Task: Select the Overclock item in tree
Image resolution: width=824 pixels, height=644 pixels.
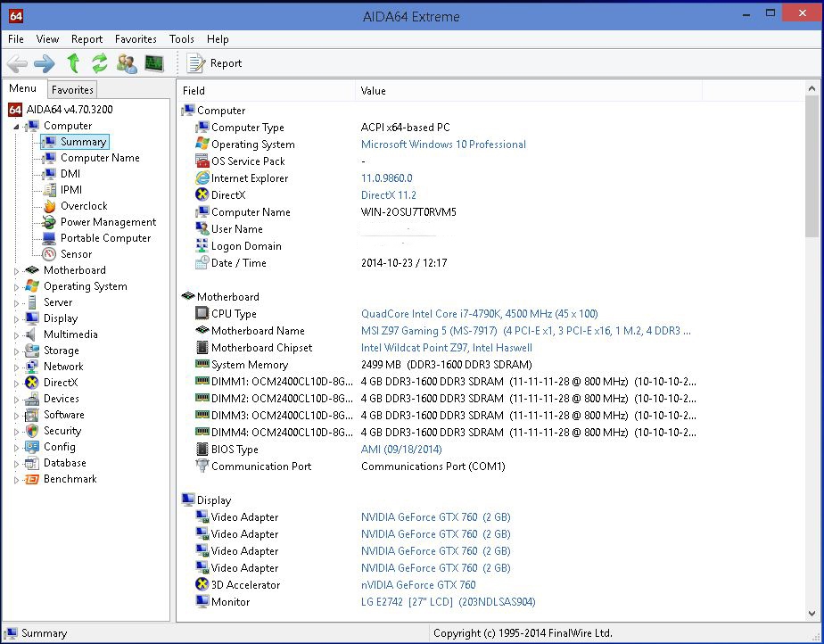Action: point(84,206)
